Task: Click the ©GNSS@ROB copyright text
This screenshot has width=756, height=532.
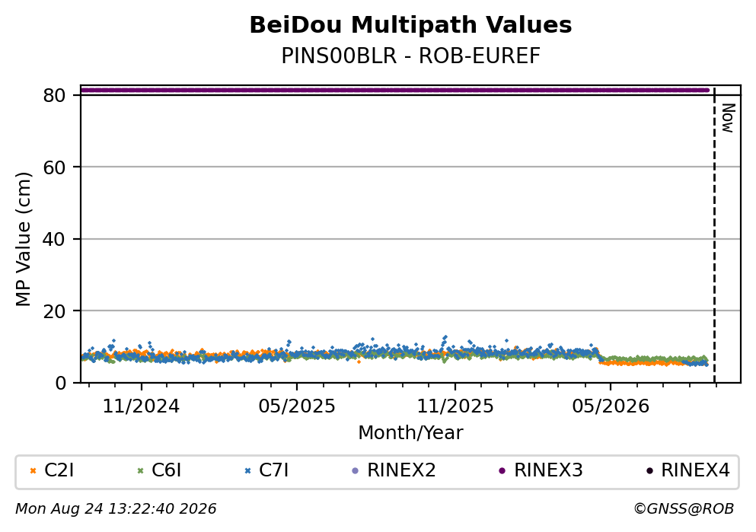Action: point(684,509)
